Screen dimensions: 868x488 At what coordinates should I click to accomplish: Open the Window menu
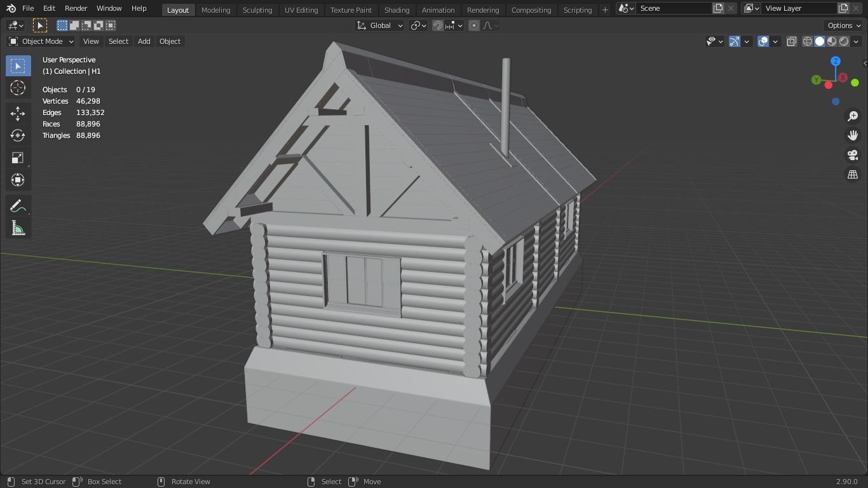click(x=109, y=8)
